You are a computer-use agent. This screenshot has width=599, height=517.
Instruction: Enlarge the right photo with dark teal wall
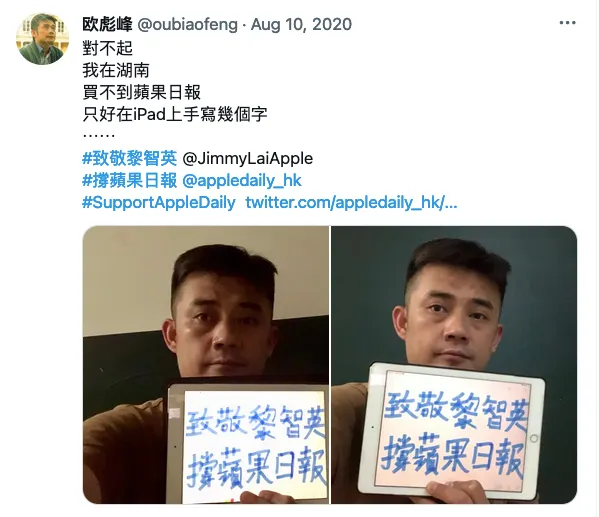pyautogui.click(x=454, y=365)
